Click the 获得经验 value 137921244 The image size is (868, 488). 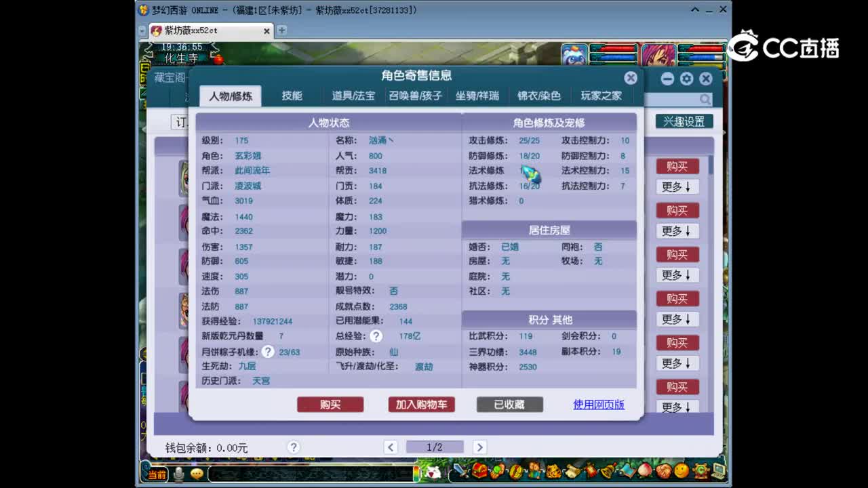(273, 321)
